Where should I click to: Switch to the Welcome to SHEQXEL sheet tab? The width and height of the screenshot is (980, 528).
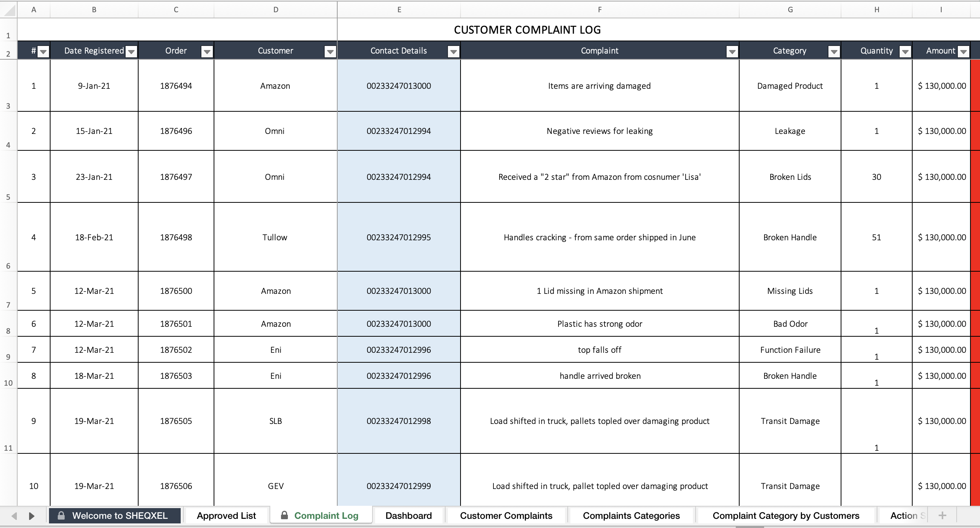point(114,516)
